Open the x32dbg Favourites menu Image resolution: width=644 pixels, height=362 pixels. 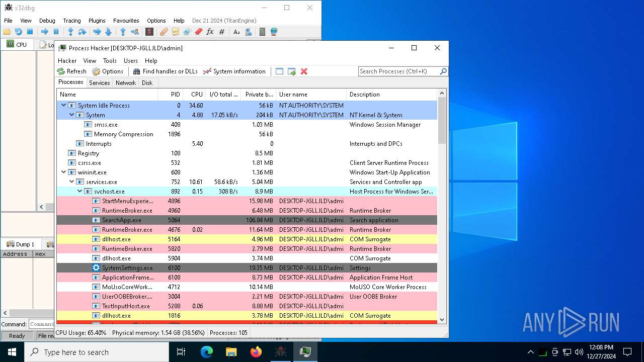(126, 21)
